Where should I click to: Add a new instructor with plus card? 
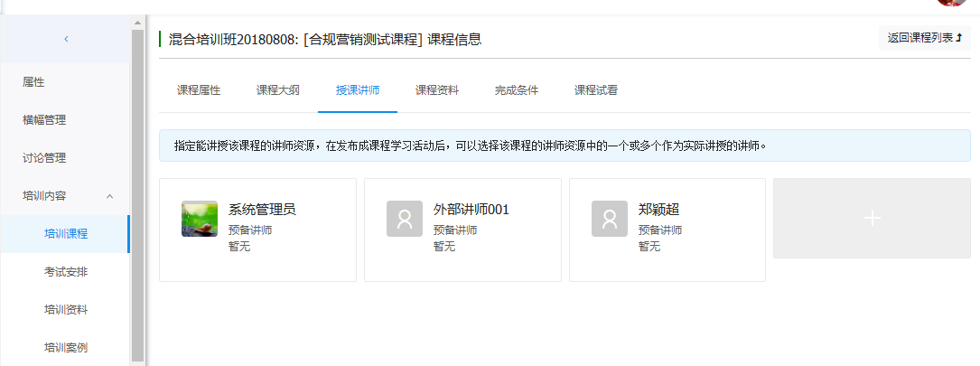[x=872, y=219]
